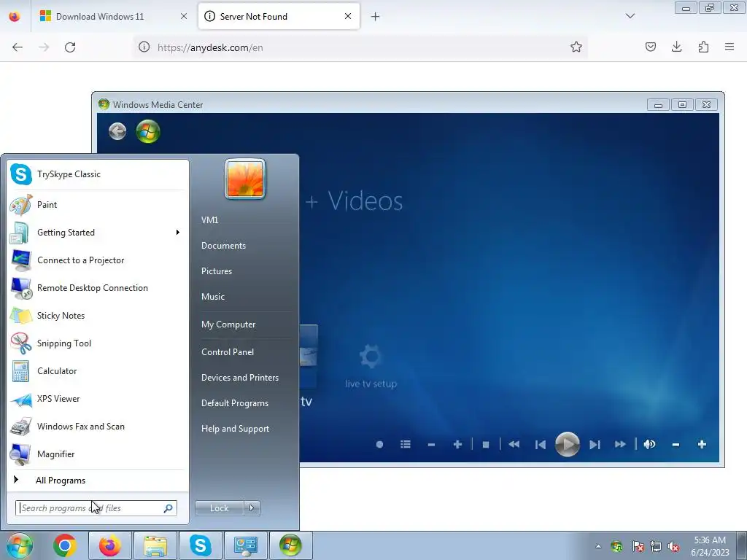Open XPS Viewer
747x560 pixels.
(x=97, y=399)
